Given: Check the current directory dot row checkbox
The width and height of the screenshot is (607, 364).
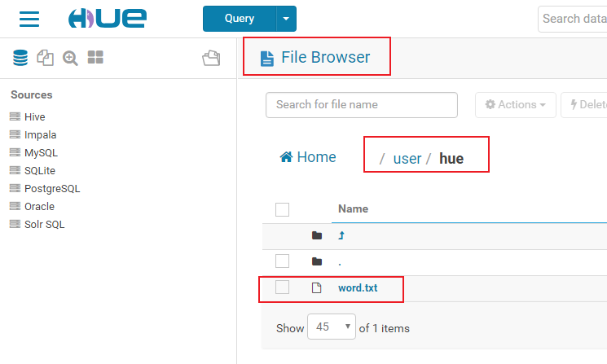Looking at the screenshot, I should tap(282, 261).
